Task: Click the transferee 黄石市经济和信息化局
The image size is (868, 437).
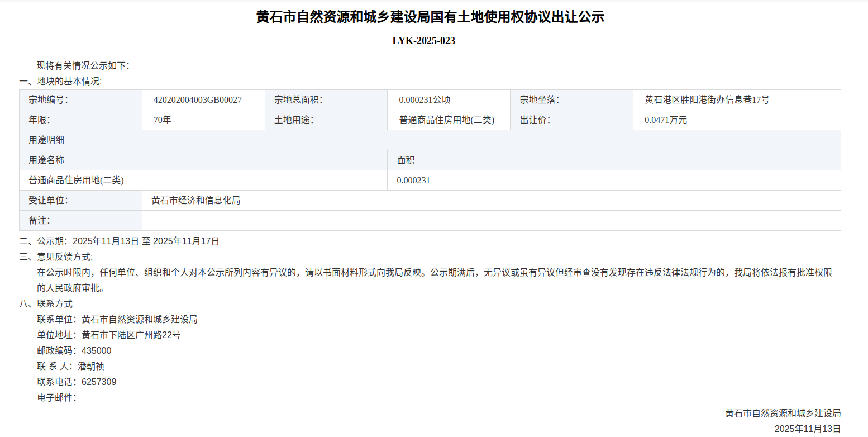Action: coord(195,201)
